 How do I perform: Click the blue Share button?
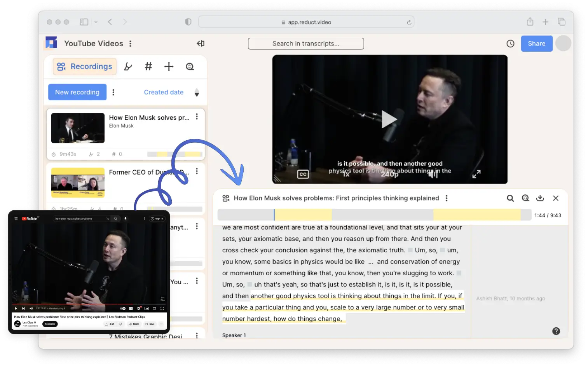pos(536,44)
